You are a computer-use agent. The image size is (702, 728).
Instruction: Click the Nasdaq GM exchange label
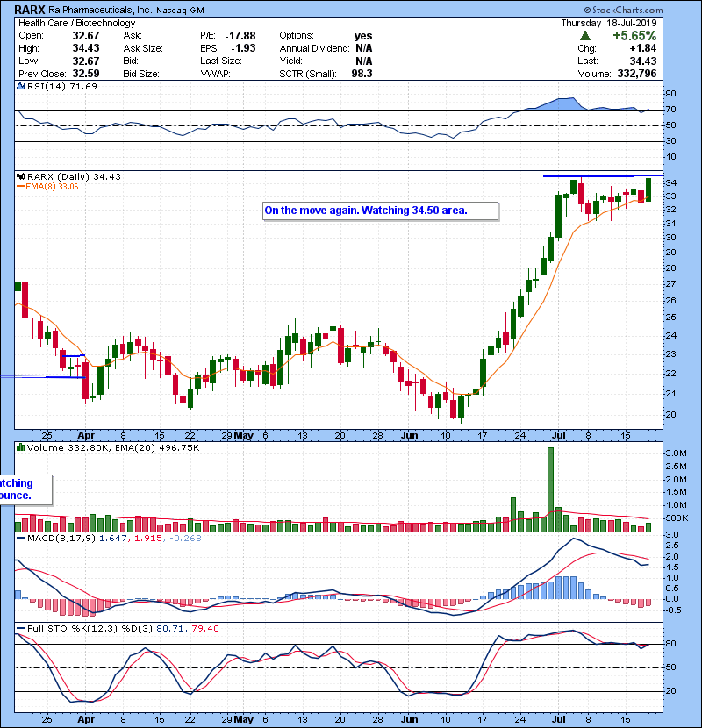coord(180,11)
